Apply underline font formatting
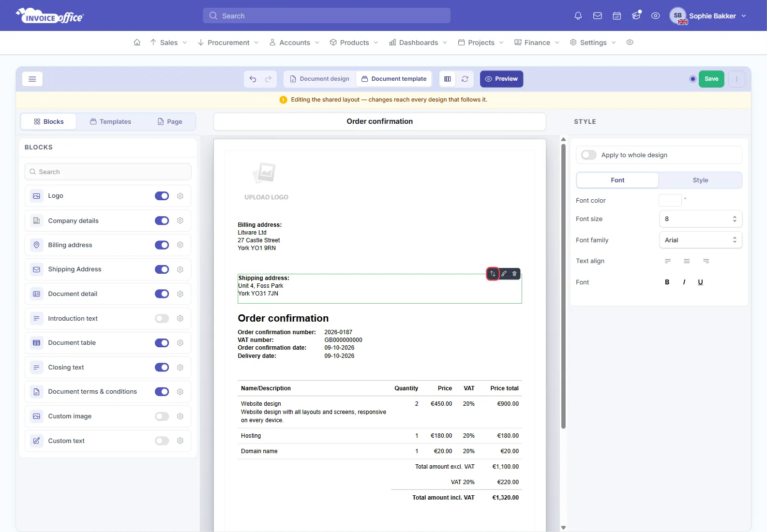Screen dimensions: 767x532 (x=700, y=282)
